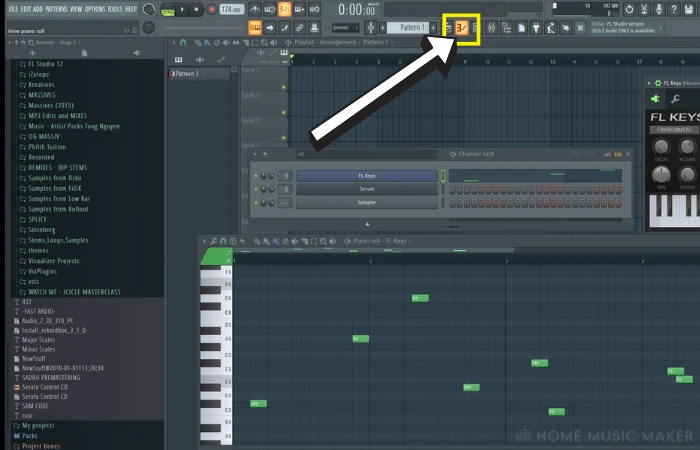Open the playlist view icon
The height and width of the screenshot is (450, 700).
pos(448,28)
